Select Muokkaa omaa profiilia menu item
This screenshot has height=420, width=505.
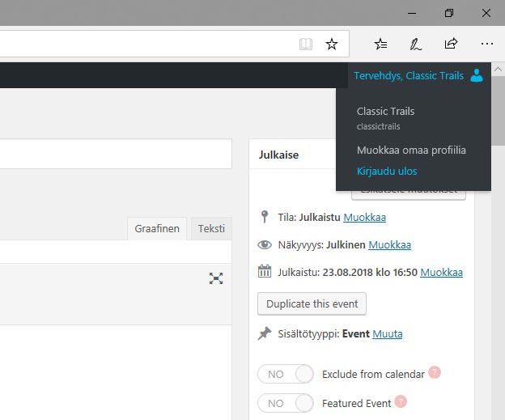[411, 150]
